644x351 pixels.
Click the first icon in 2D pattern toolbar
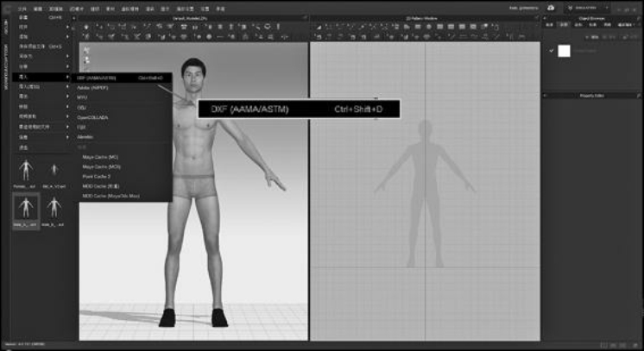(319, 26)
